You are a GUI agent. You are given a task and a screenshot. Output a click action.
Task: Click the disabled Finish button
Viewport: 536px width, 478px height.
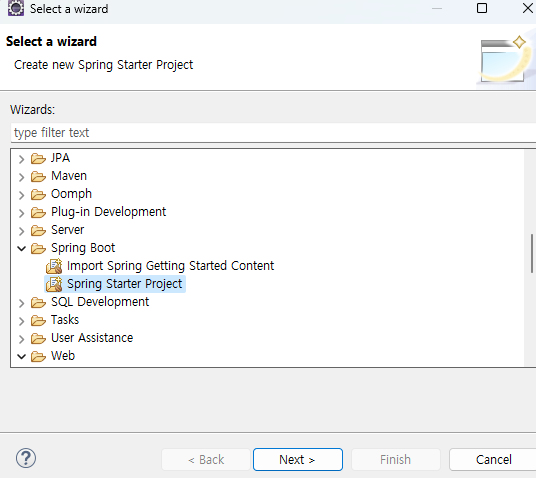(x=396, y=460)
